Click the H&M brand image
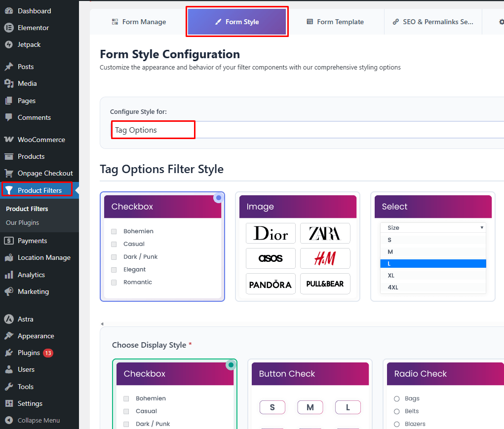 pyautogui.click(x=325, y=258)
